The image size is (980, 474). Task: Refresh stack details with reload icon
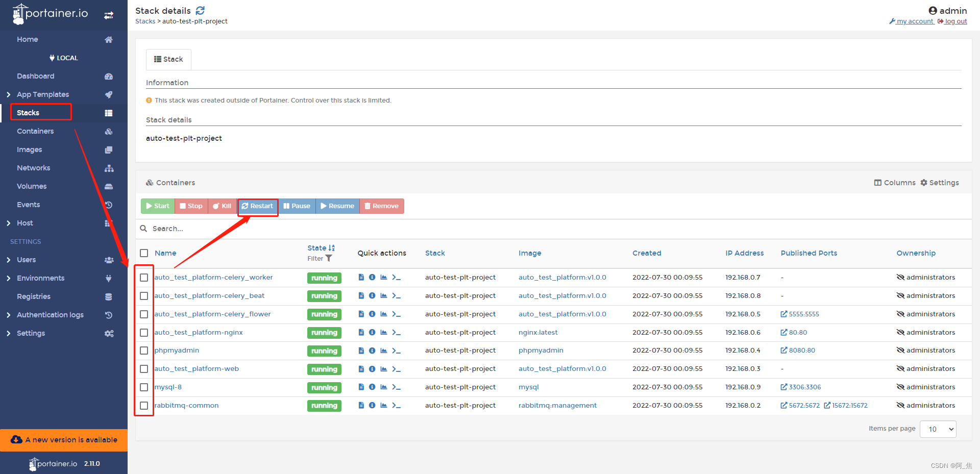pyautogui.click(x=200, y=10)
